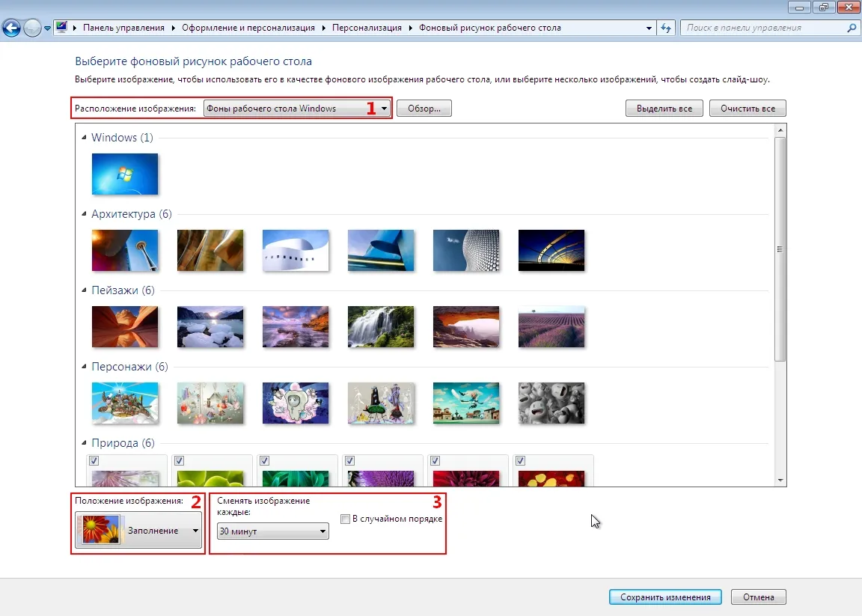Uncheck the red dahlia wallpaper checkbox
The image size is (862, 616).
[435, 461]
